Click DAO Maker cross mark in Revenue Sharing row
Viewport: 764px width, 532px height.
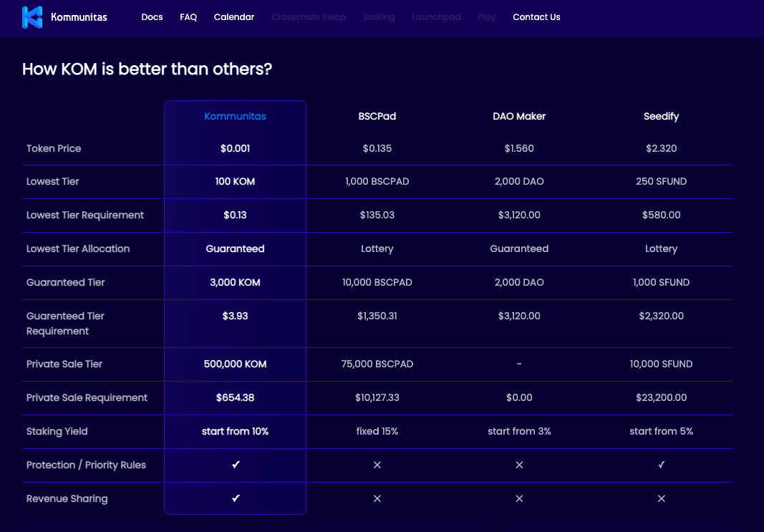pyautogui.click(x=519, y=498)
